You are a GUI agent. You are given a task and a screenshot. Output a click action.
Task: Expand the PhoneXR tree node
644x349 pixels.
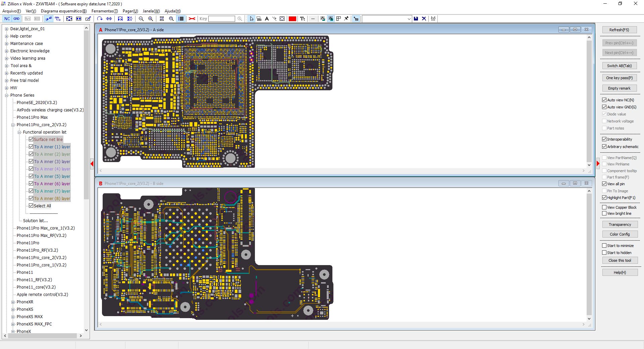13,302
